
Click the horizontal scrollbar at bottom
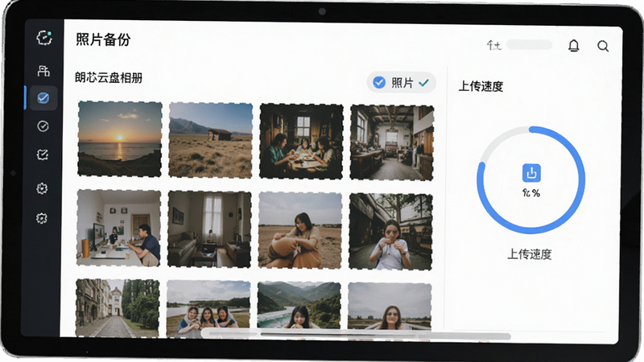(356, 335)
